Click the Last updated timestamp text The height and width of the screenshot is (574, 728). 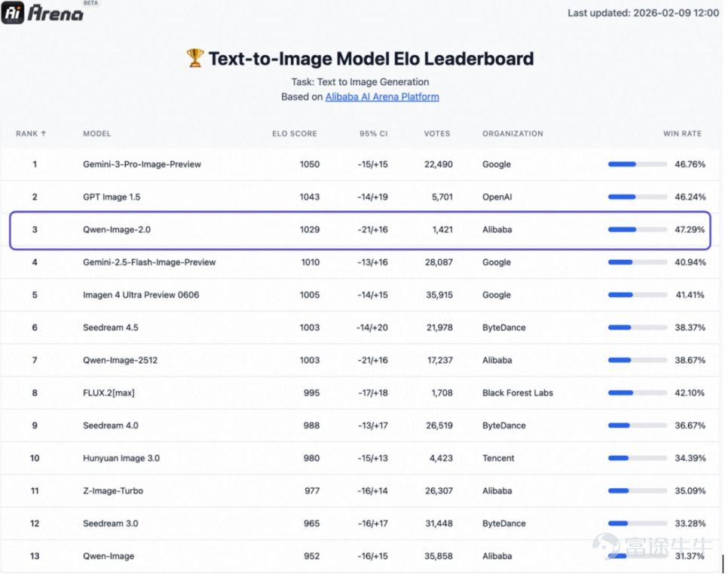click(643, 13)
